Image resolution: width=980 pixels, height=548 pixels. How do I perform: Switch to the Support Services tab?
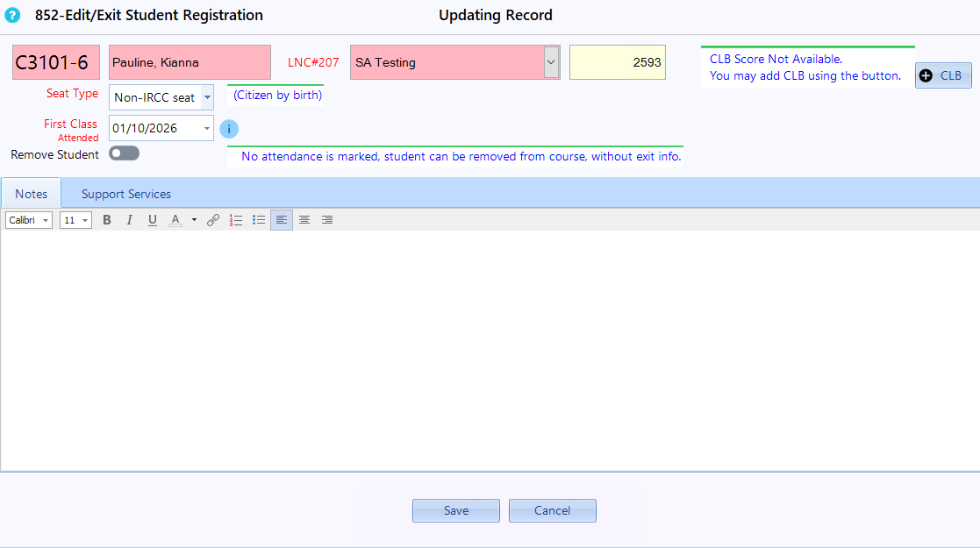pyautogui.click(x=126, y=194)
